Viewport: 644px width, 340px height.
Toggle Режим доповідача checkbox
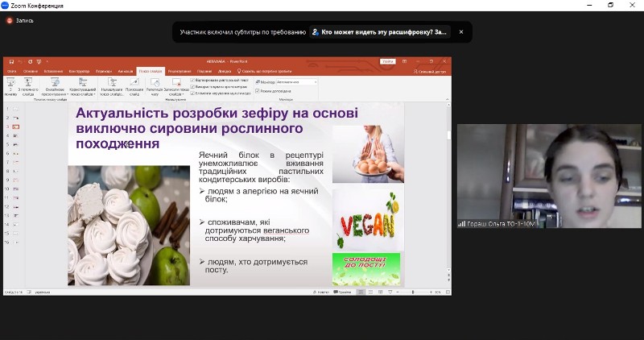pyautogui.click(x=258, y=91)
